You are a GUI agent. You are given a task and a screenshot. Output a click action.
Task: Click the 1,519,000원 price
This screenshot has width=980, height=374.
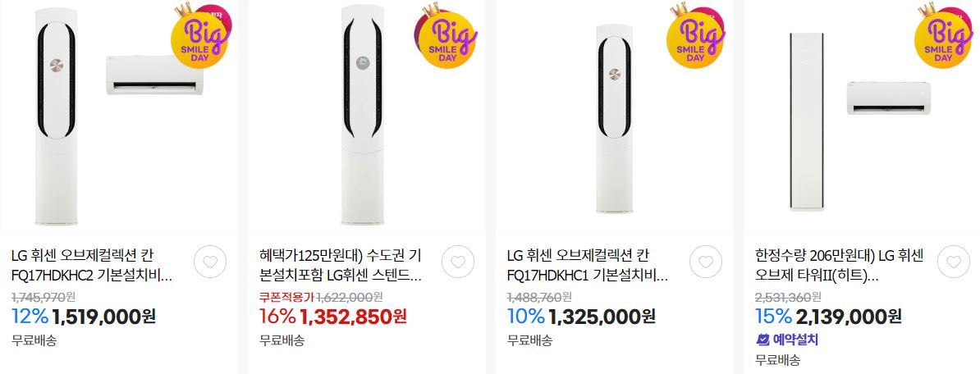click(x=104, y=317)
